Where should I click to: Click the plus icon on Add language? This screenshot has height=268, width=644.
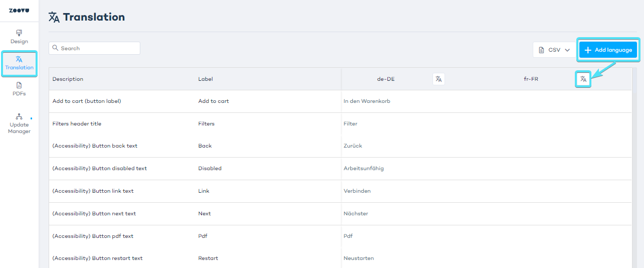coord(588,50)
